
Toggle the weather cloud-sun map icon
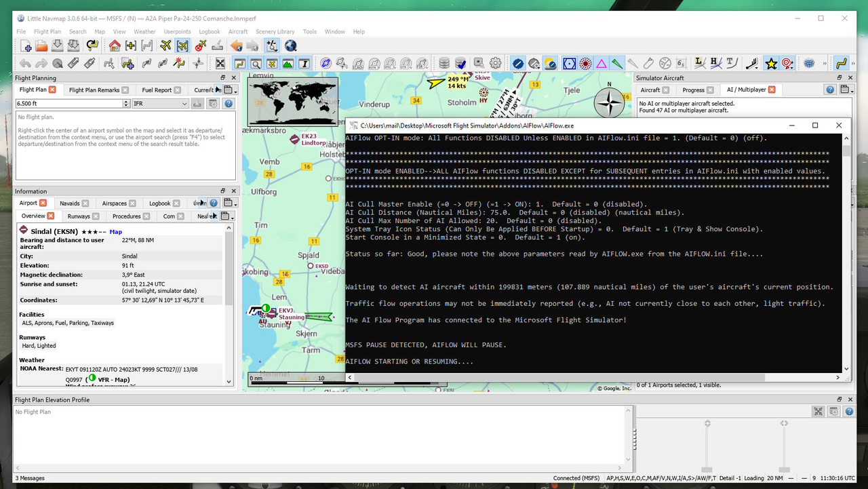(551, 63)
